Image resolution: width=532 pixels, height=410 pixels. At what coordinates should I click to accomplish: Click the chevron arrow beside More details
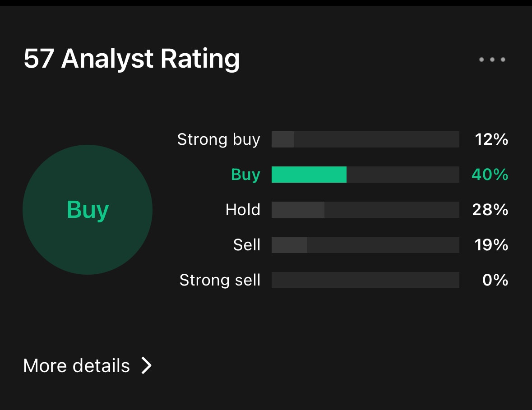click(146, 365)
